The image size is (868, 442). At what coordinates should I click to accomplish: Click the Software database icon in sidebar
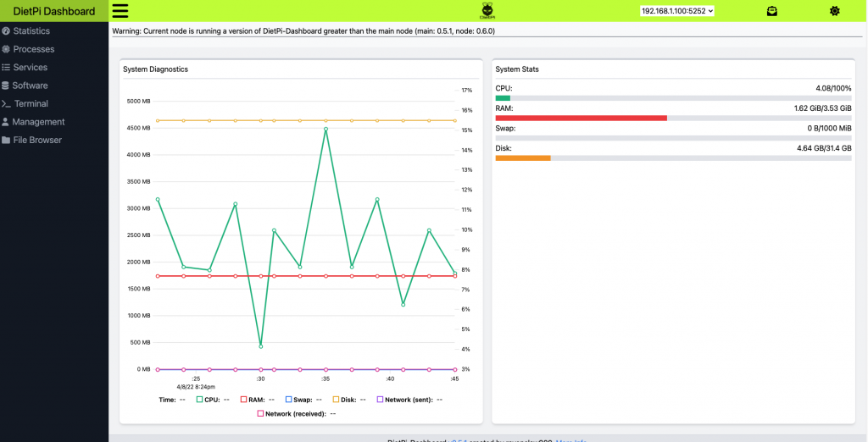tap(6, 86)
